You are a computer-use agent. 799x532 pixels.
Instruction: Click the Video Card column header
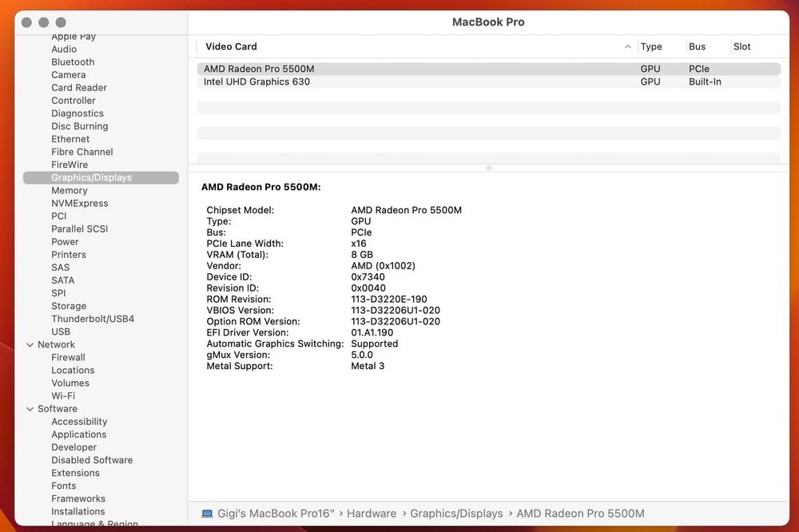point(231,46)
